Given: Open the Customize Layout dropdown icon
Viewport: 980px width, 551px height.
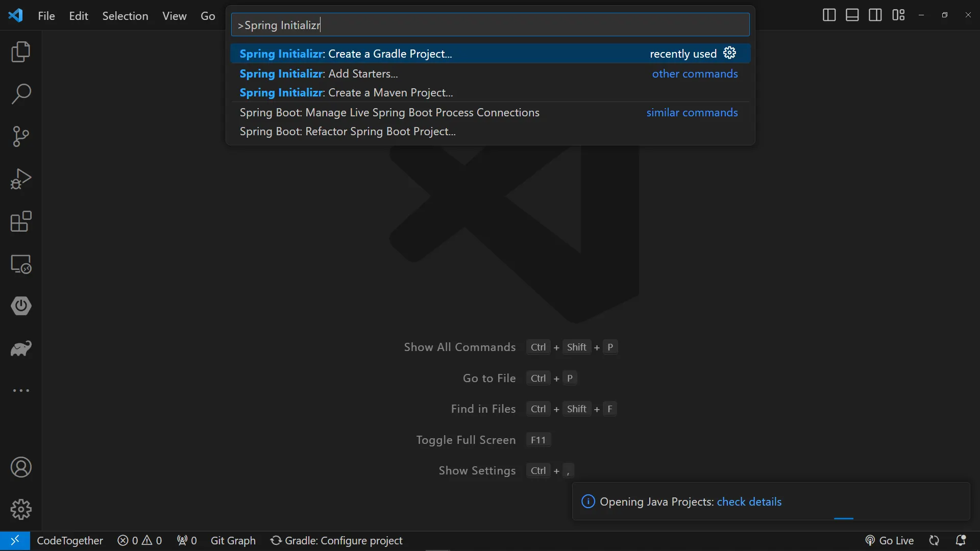Looking at the screenshot, I should tap(898, 15).
